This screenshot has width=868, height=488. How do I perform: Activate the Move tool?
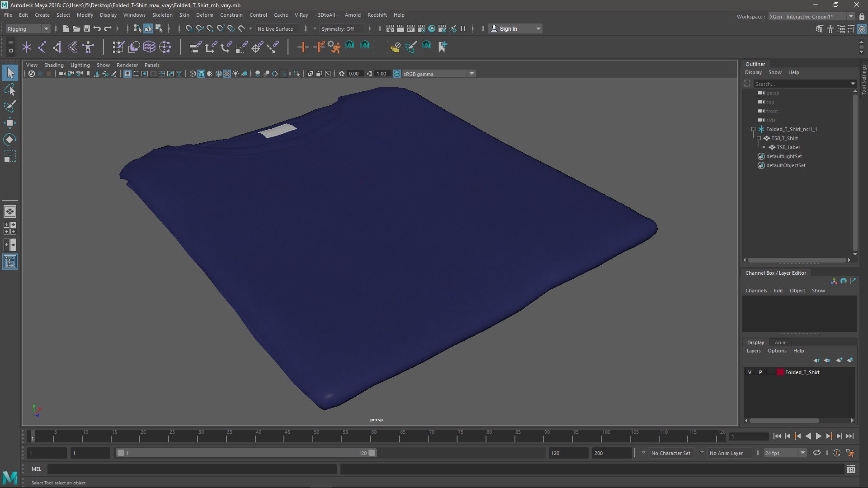tap(10, 123)
